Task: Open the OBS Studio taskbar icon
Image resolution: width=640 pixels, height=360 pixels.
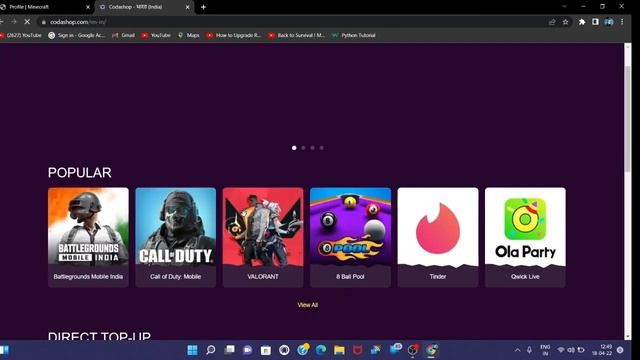Action: (413, 350)
